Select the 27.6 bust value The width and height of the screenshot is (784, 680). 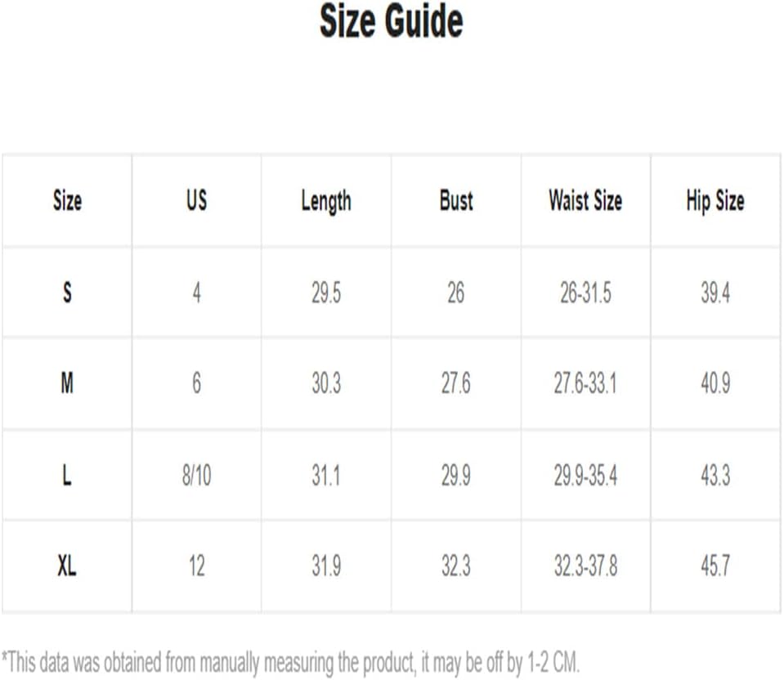[455, 383]
